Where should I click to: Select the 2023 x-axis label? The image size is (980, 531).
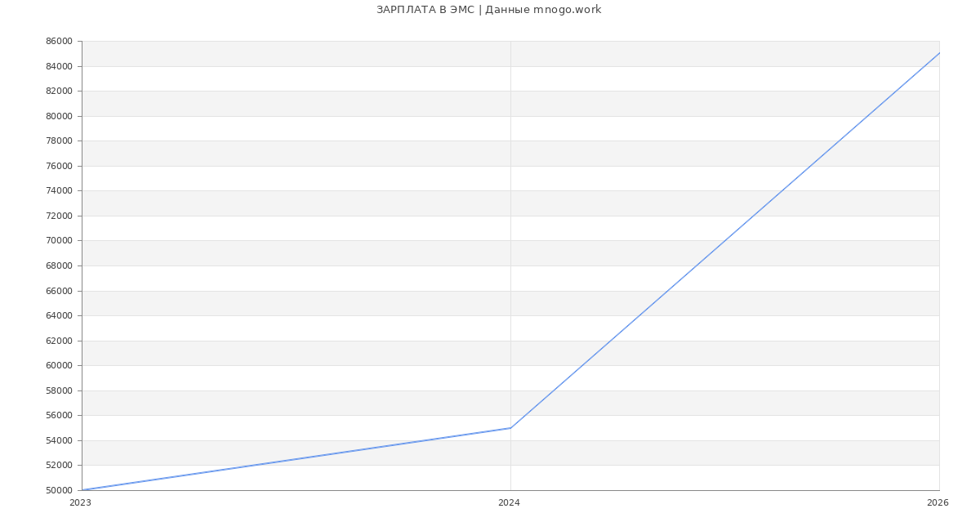click(x=80, y=503)
